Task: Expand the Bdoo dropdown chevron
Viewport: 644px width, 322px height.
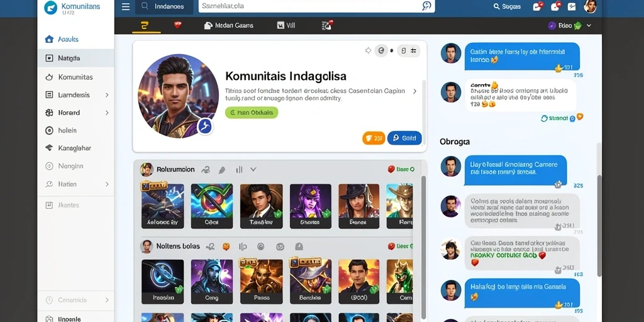Action: coord(589,25)
